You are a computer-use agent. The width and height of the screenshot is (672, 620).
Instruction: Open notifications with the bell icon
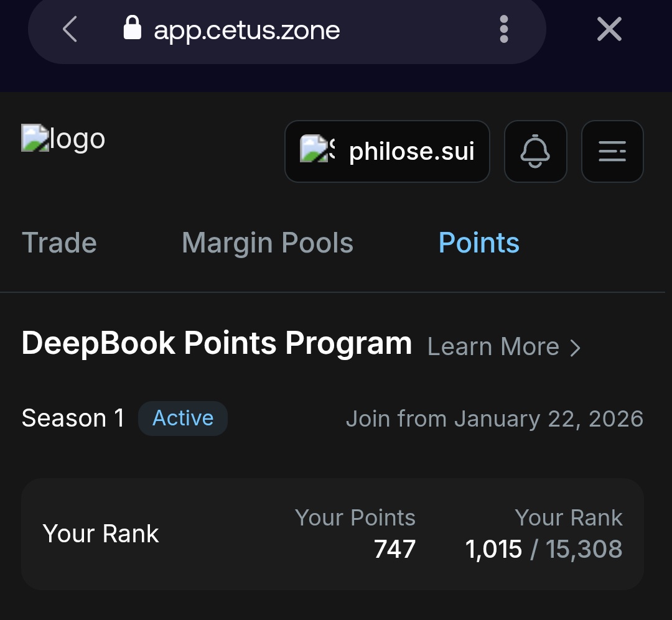(x=535, y=151)
